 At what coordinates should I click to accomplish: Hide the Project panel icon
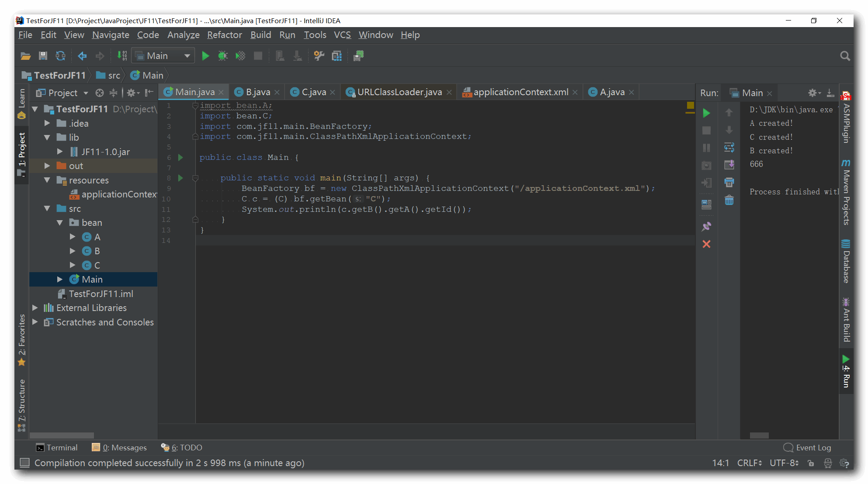coord(149,93)
